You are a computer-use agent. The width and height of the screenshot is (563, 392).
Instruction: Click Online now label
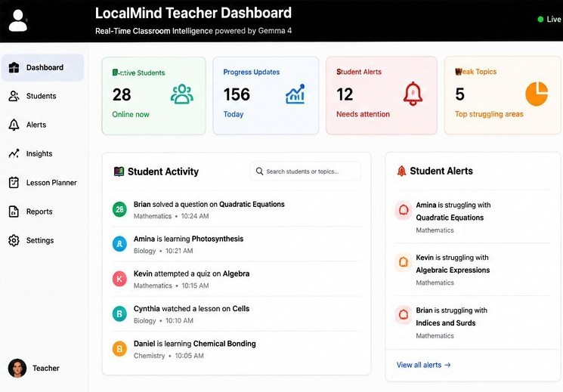pyautogui.click(x=131, y=115)
